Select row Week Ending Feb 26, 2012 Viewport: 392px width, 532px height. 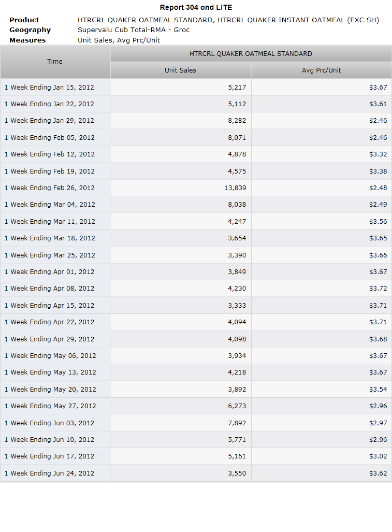click(x=196, y=188)
